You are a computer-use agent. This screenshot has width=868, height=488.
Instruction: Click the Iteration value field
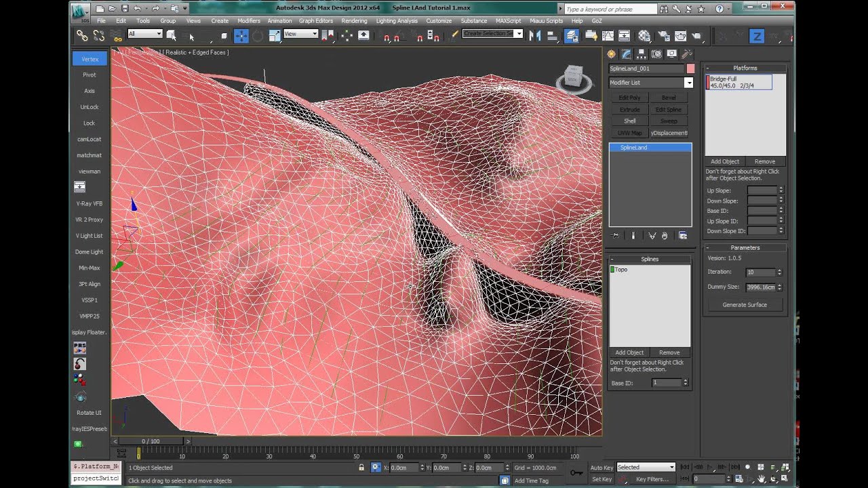point(760,272)
